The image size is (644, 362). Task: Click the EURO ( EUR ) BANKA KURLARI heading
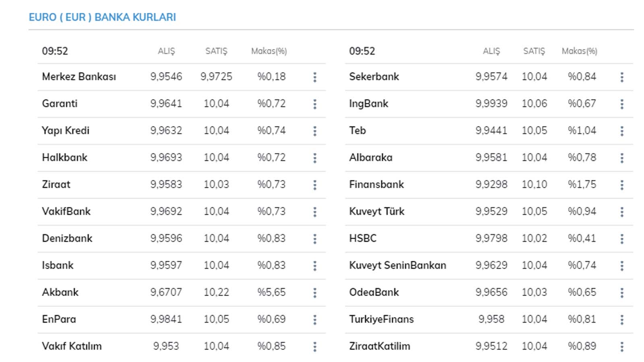tap(102, 17)
